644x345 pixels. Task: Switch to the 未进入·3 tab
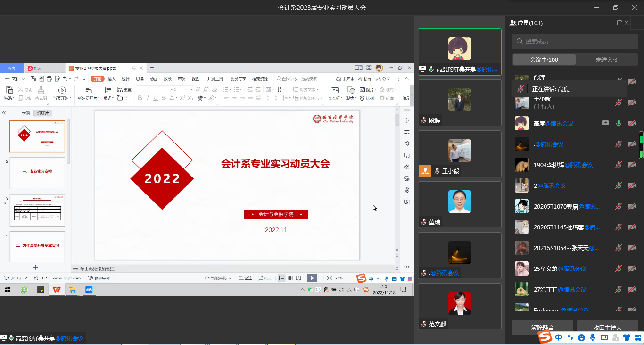click(606, 59)
